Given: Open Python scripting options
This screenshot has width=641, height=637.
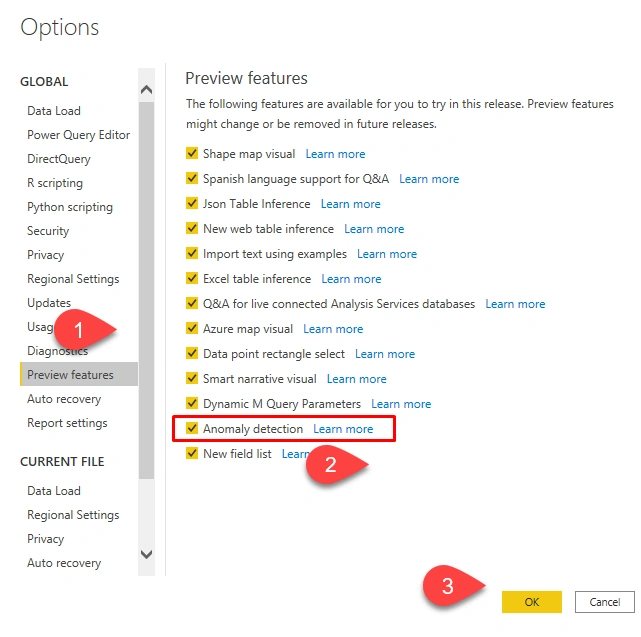Looking at the screenshot, I should click(x=70, y=207).
